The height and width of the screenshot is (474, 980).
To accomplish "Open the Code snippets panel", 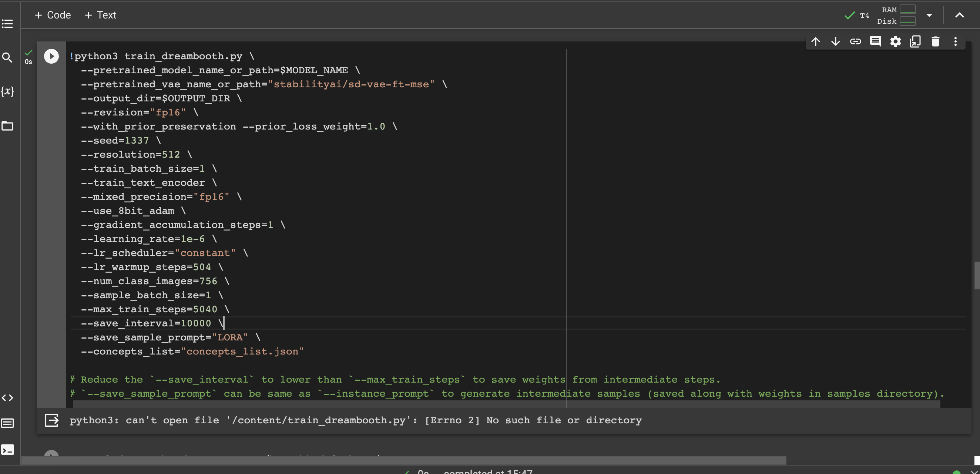I will tap(8, 397).
